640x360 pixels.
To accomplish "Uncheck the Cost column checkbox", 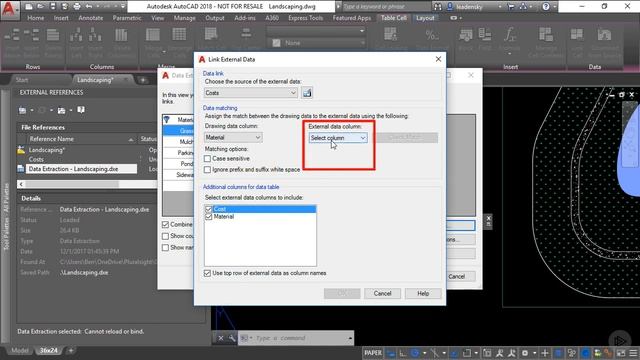I will 209,209.
